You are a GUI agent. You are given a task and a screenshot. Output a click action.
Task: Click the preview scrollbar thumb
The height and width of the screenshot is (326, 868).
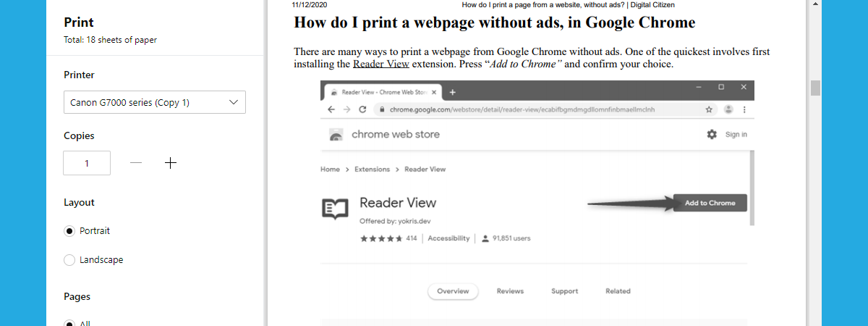coord(815,88)
